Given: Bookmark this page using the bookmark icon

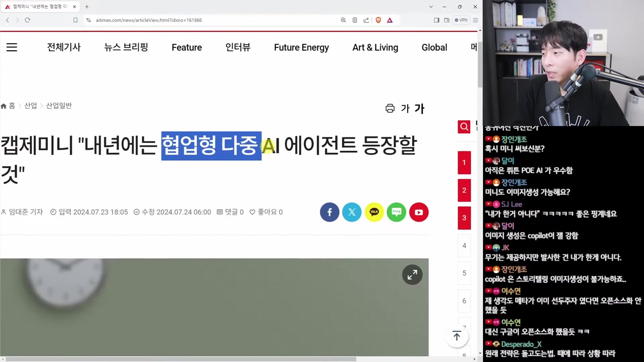Looking at the screenshot, I should tap(75, 20).
